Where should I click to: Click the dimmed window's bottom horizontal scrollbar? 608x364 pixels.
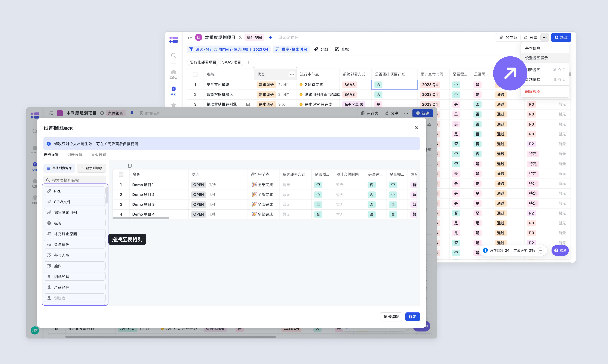171,337
